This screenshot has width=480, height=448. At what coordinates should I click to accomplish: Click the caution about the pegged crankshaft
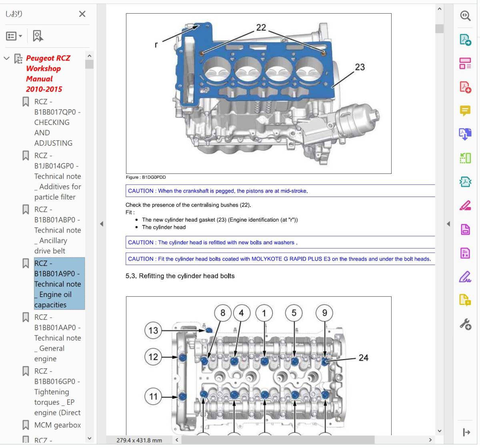(280, 191)
